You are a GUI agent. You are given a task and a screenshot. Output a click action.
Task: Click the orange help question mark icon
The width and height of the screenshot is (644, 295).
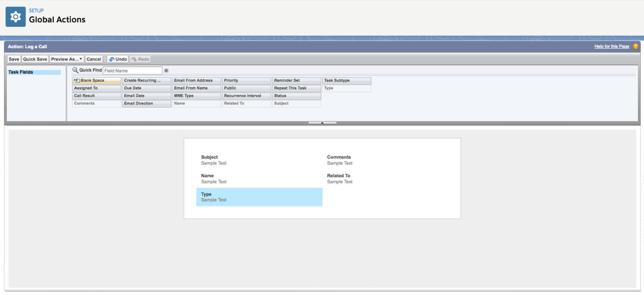click(635, 46)
